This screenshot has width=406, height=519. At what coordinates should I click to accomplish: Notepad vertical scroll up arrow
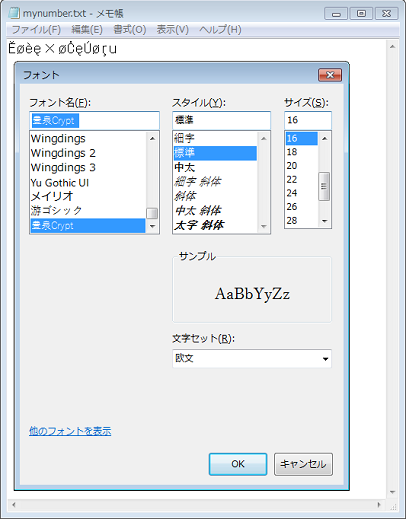point(392,47)
